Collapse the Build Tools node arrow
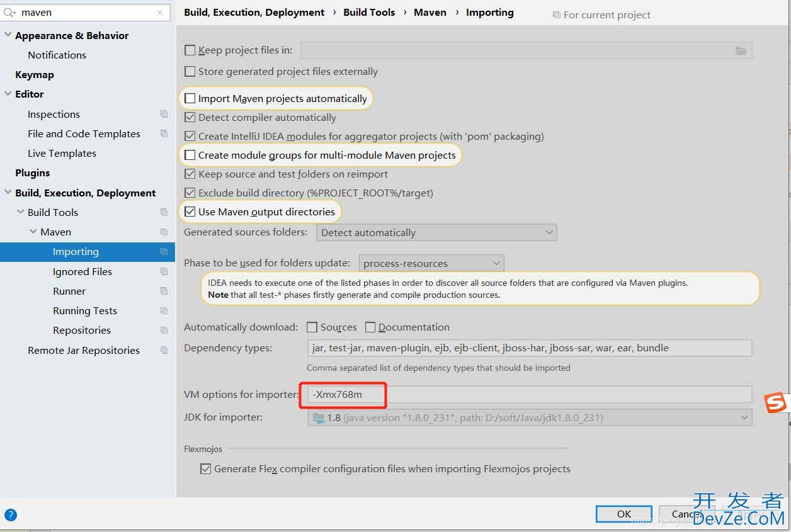The image size is (791, 532). click(x=20, y=212)
